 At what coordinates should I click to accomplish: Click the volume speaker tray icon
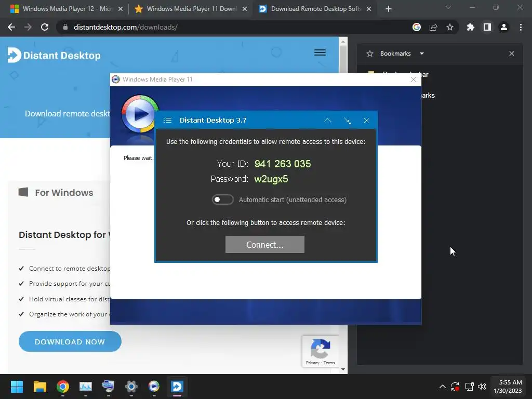[482, 387]
